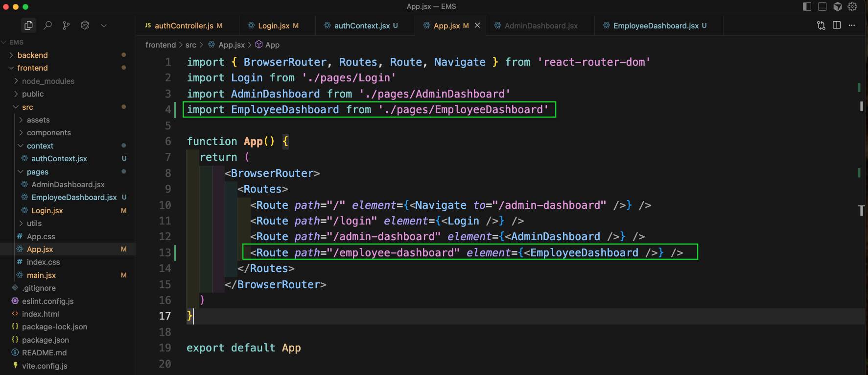Open the Source Control view icon
This screenshot has width=868, height=375.
tap(66, 25)
